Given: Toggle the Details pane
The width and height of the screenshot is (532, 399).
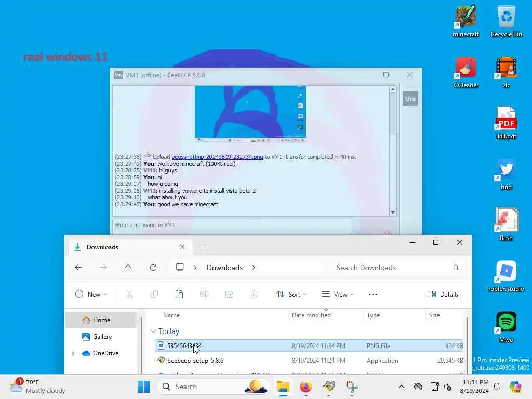Looking at the screenshot, I should coord(443,294).
